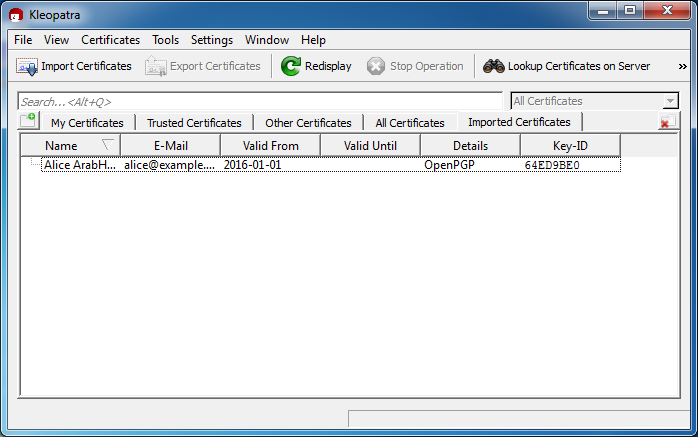Sort by the Valid Until column header
Viewport: 698px width, 437px height.
[370, 146]
